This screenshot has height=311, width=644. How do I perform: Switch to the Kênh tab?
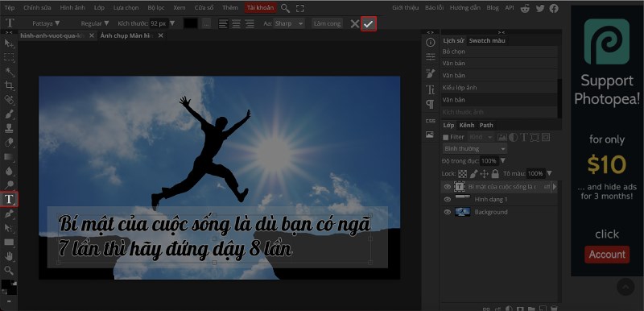[467, 125]
